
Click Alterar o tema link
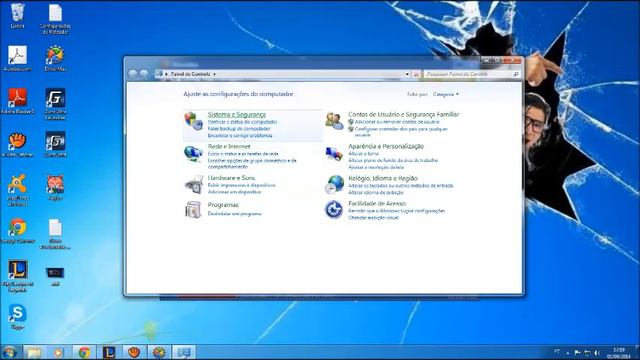[364, 154]
